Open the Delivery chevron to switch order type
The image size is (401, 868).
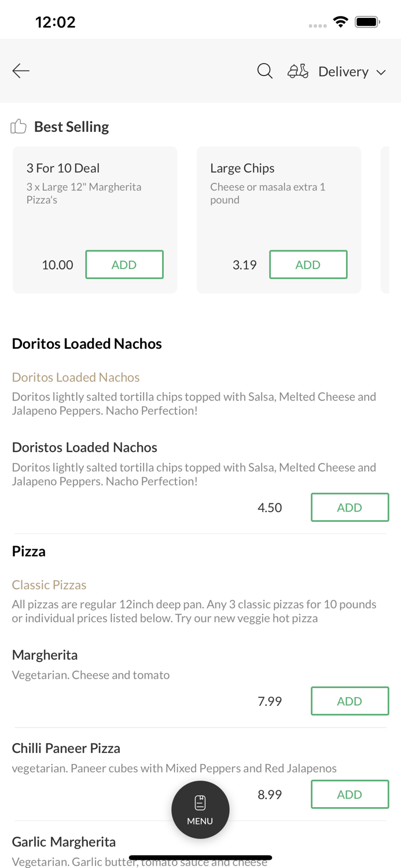(x=382, y=72)
